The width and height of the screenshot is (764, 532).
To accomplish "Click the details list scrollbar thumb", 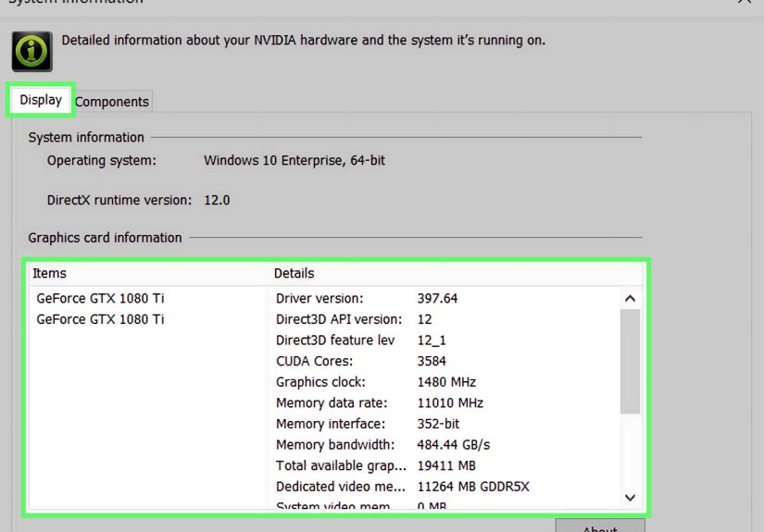I will pos(630,361).
